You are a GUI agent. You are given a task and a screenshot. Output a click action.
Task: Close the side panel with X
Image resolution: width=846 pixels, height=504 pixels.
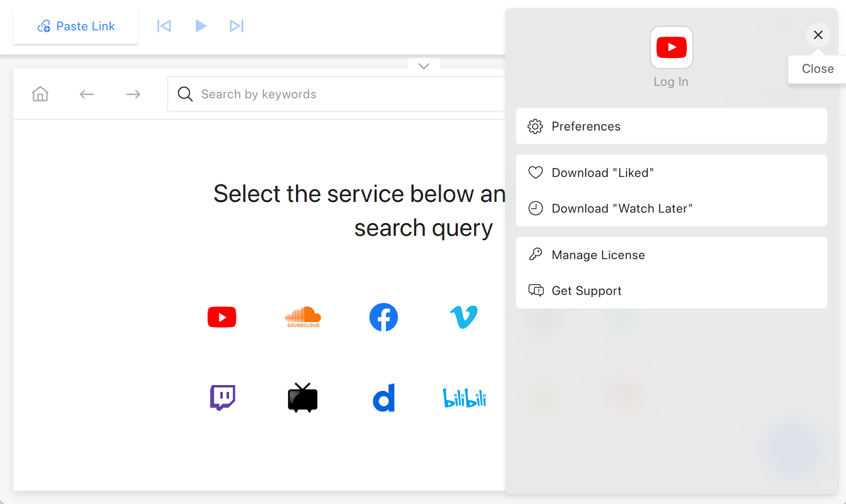click(x=818, y=35)
